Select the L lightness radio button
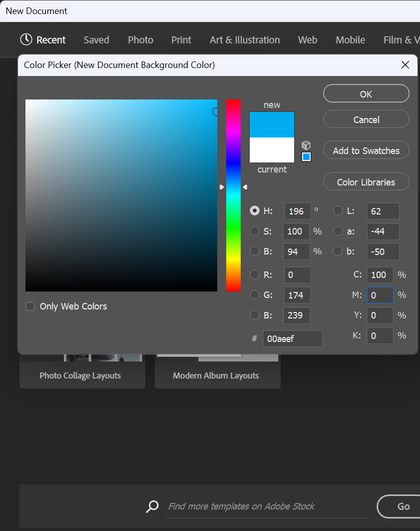Image resolution: width=420 pixels, height=531 pixels. (x=338, y=210)
